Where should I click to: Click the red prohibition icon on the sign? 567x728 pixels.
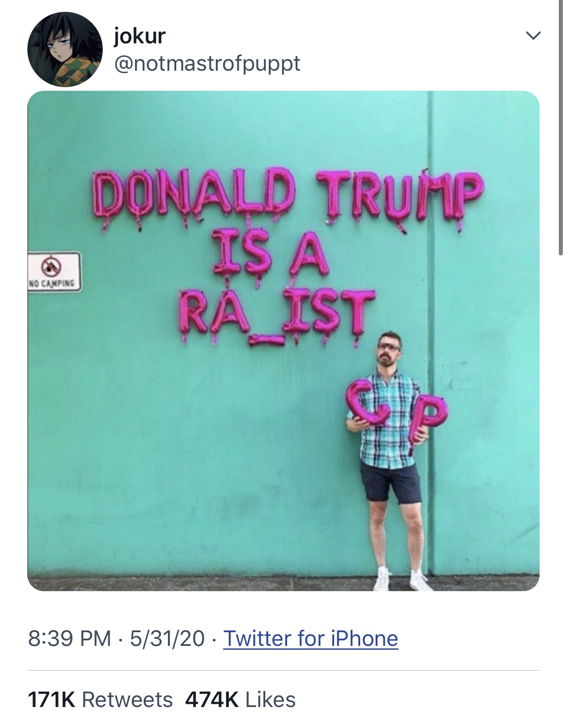point(52,265)
